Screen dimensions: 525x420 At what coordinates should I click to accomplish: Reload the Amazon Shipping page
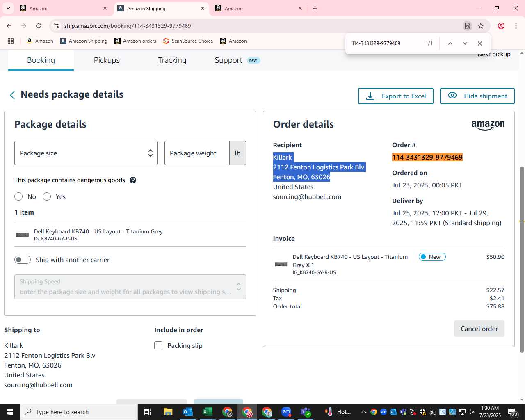pos(39,26)
